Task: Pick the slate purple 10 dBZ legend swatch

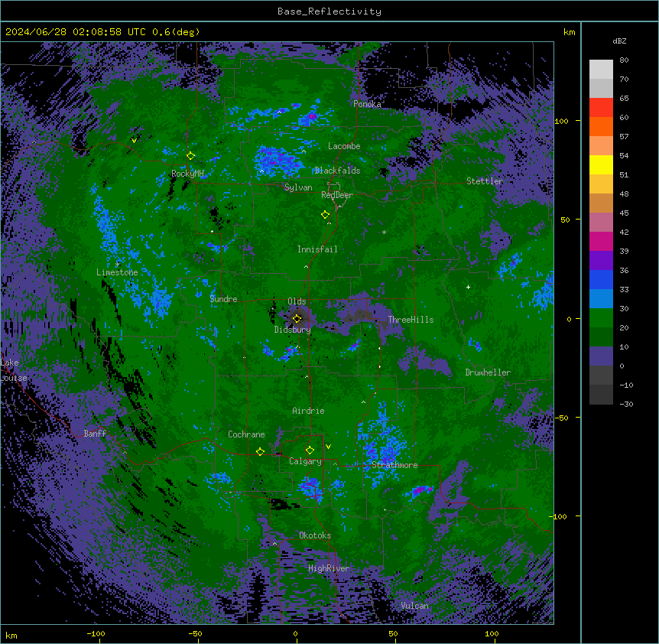Action: 601,356
